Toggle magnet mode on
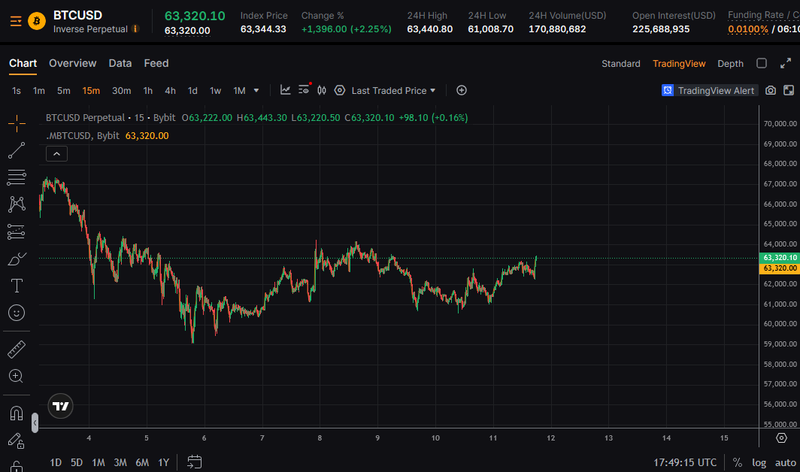The image size is (800, 472). click(16, 413)
